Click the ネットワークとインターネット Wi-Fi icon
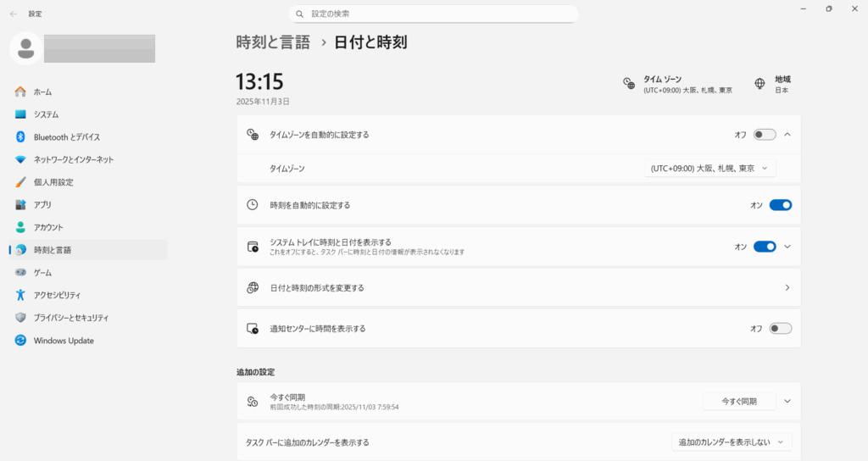 click(20, 159)
